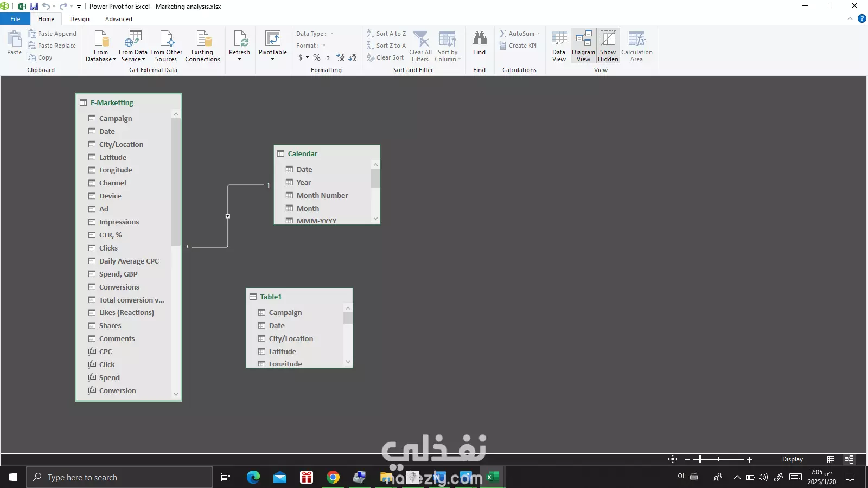868x488 pixels.
Task: Click Paste Replace in the Clipboard group
Action: pyautogui.click(x=52, y=46)
